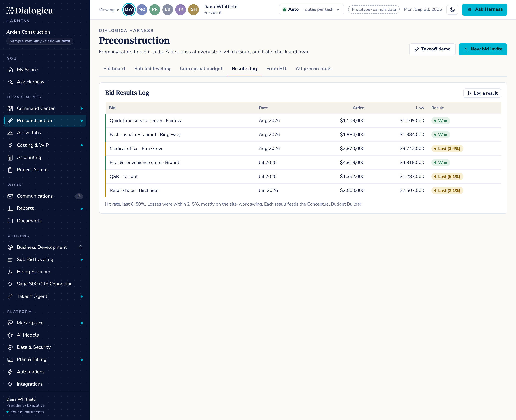The width and height of the screenshot is (516, 420).
Task: Open Business Development target icon
Action: coord(10,247)
